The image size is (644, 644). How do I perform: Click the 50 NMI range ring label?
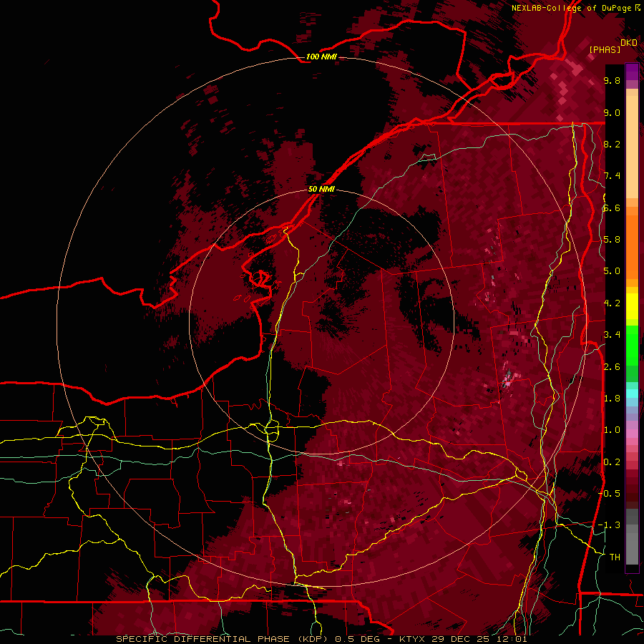click(321, 190)
